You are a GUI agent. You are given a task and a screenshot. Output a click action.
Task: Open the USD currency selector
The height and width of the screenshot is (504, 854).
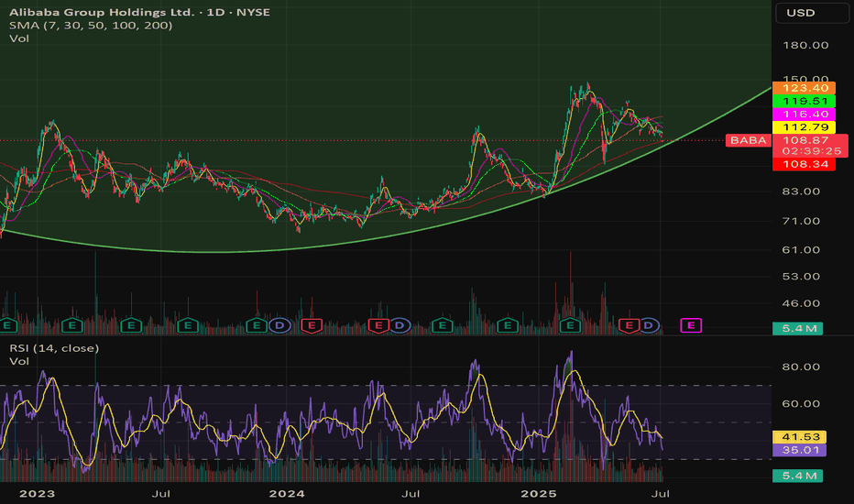(x=812, y=13)
